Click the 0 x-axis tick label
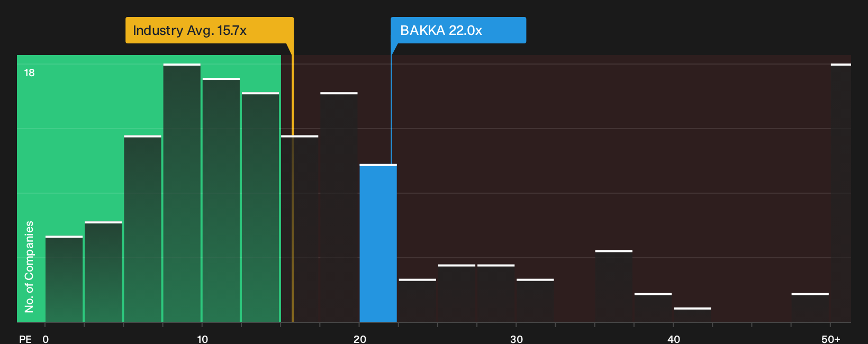The width and height of the screenshot is (868, 344). (x=46, y=339)
